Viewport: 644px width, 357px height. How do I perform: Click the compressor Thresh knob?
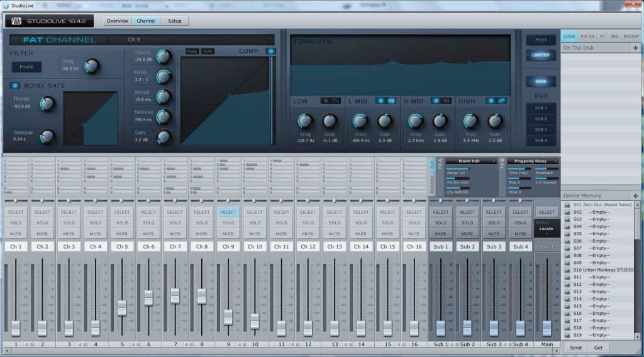[164, 57]
